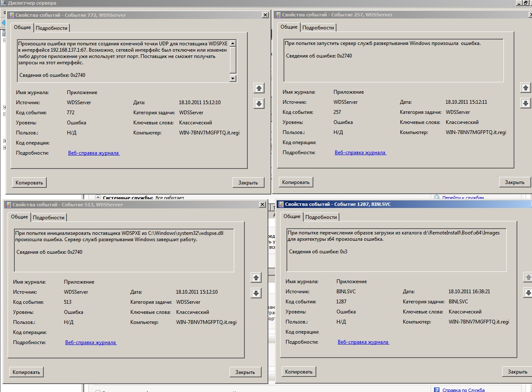The image size is (532, 392).
Task: Click event code value 513
Action: [x=68, y=302]
